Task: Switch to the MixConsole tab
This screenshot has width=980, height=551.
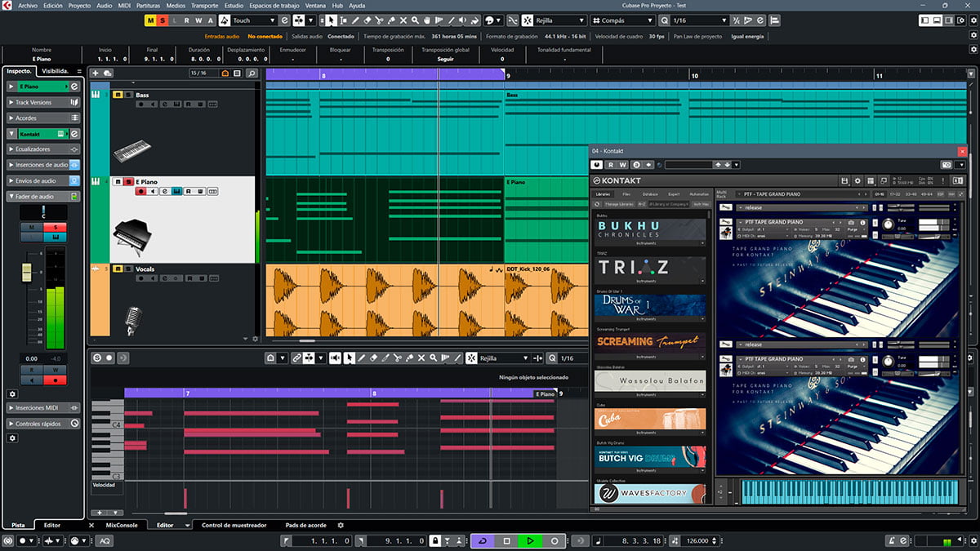Action: coord(122,525)
